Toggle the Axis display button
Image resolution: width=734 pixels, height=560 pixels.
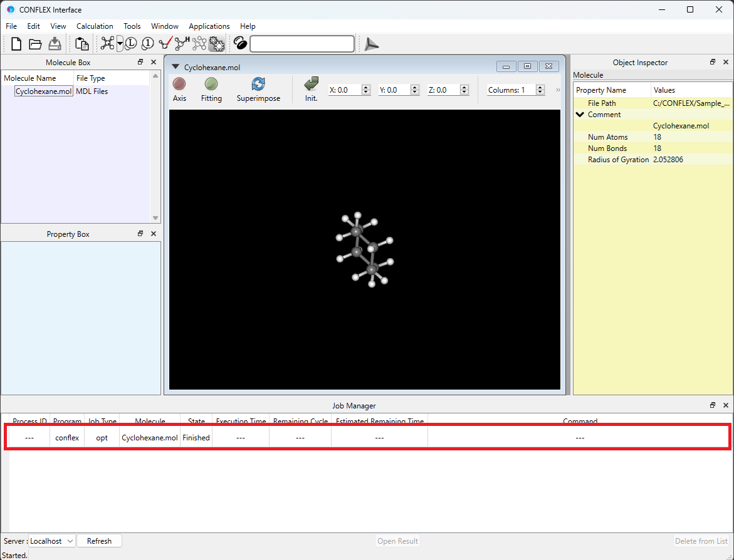[179, 85]
